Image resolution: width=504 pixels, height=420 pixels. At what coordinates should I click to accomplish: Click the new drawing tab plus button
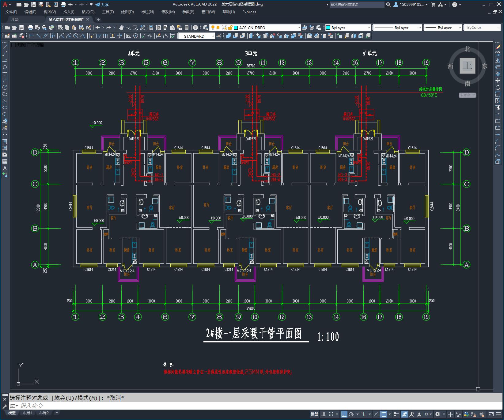coord(98,19)
